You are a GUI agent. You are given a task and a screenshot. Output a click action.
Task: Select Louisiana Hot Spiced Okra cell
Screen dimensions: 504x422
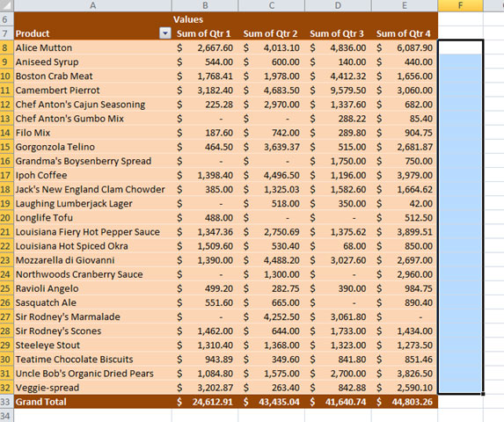[93, 246]
